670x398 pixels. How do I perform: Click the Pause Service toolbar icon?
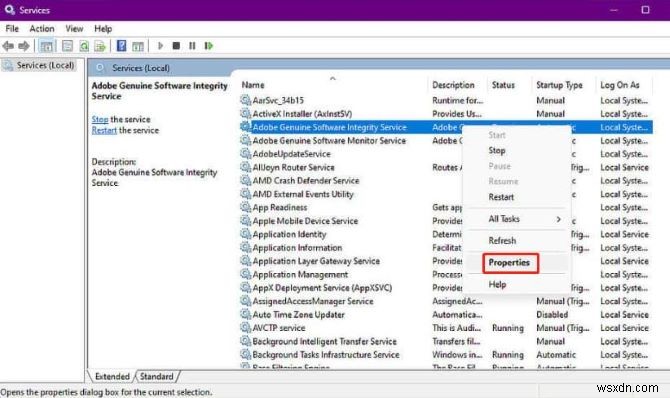point(192,45)
